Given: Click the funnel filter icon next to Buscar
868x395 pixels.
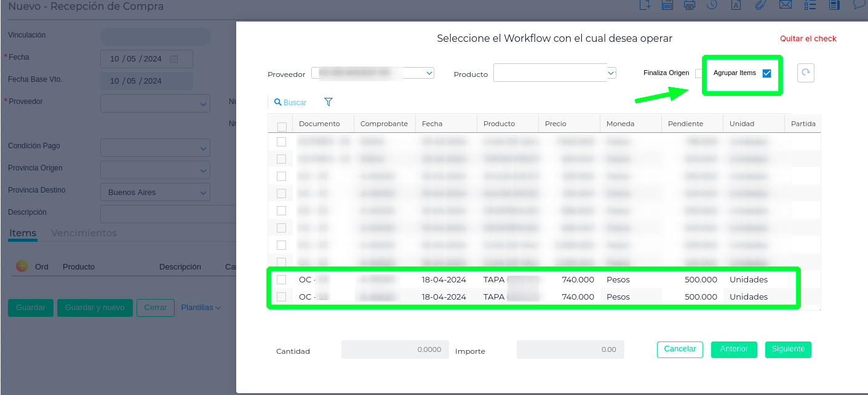Looking at the screenshot, I should click(328, 102).
